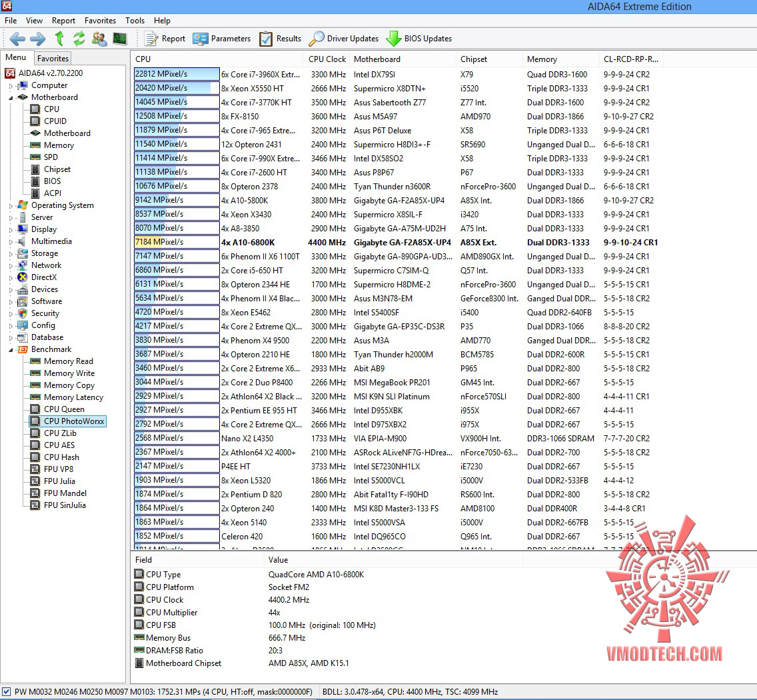The image size is (757, 700).
Task: Check for Driver Updates
Action: (344, 39)
